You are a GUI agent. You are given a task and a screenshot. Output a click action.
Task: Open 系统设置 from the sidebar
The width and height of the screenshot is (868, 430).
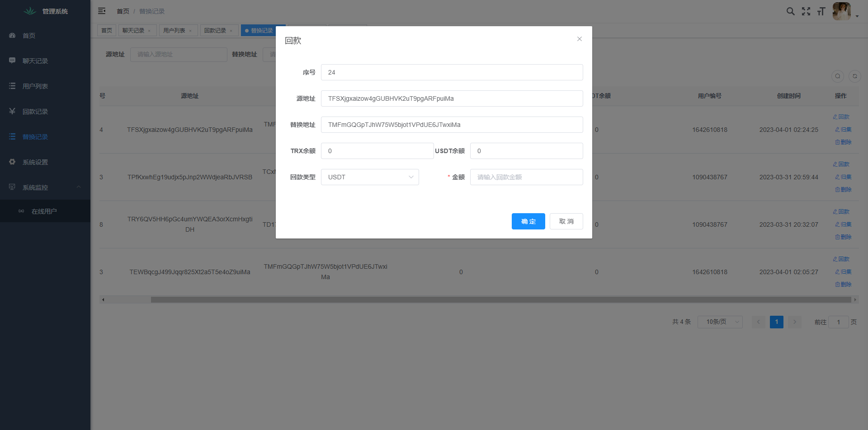(35, 162)
